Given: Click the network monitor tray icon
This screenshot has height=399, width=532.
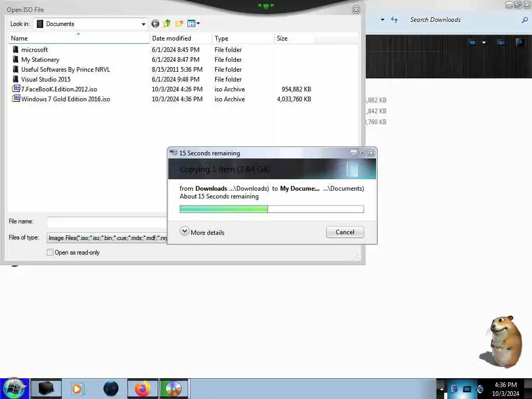Looking at the screenshot, I should pos(467,389).
